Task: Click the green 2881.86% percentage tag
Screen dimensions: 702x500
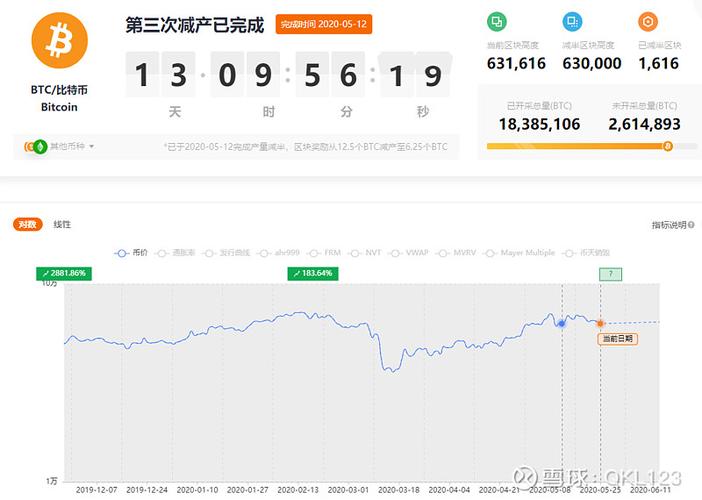Action: 63,273
